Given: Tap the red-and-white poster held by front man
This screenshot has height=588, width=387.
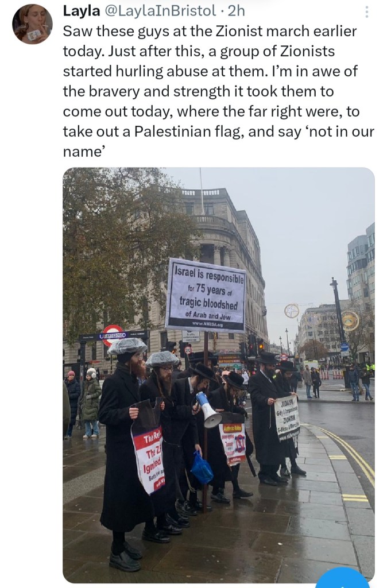Looking at the screenshot, I should coord(149,460).
